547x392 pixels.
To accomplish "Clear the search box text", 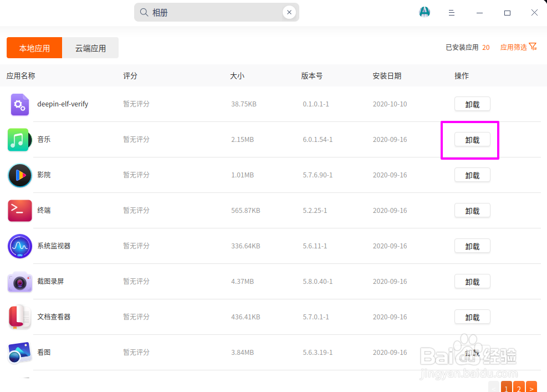I will coord(289,12).
